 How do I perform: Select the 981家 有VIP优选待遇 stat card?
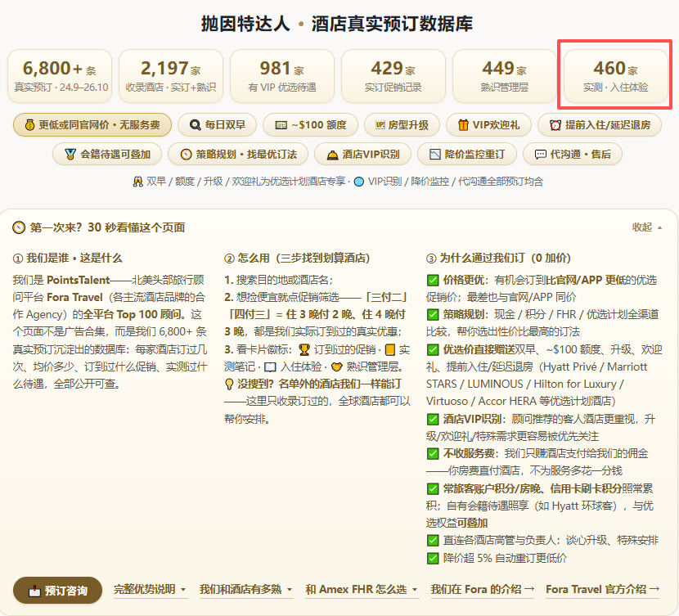(x=282, y=76)
